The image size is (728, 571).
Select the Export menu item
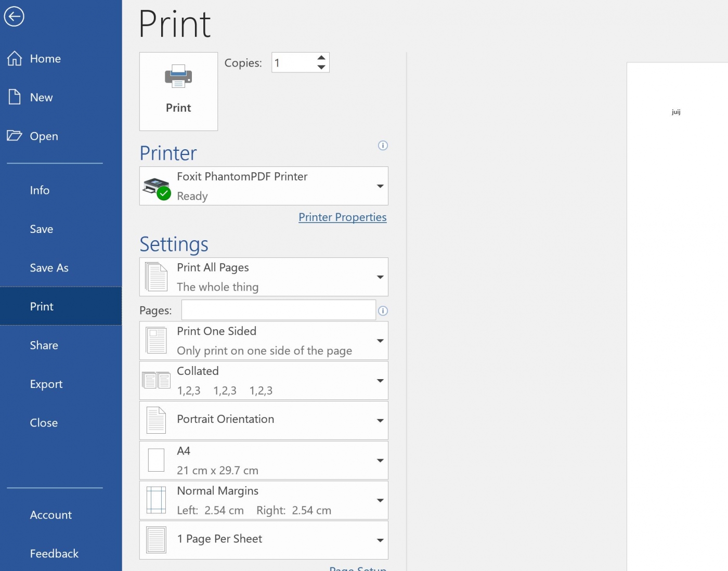46,384
